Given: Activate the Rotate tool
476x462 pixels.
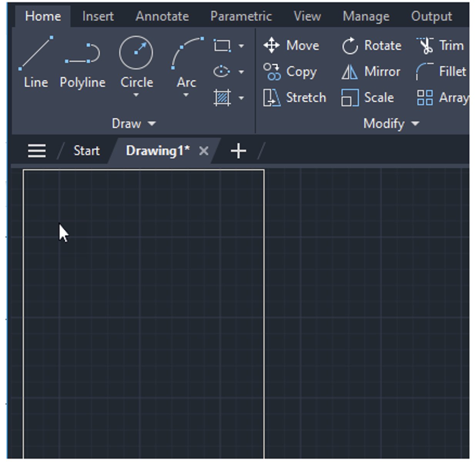Looking at the screenshot, I should pyautogui.click(x=371, y=45).
